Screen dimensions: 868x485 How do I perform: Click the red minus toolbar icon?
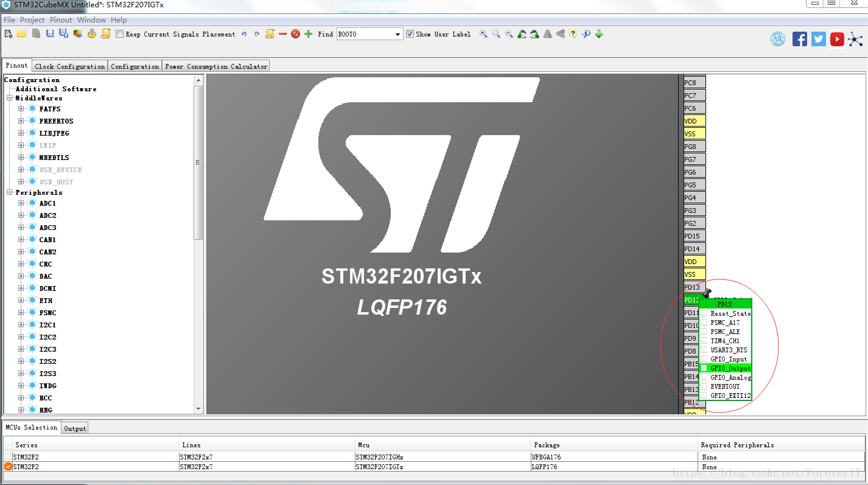282,34
